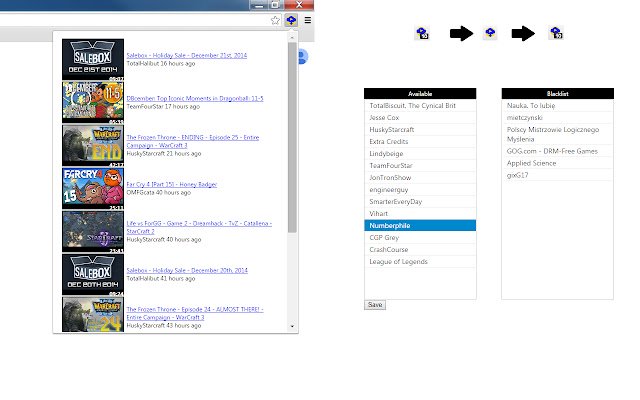Select Nauka. To lubię in Blacklist
Image resolution: width=640 pixels, height=400 pixels.
(x=558, y=105)
